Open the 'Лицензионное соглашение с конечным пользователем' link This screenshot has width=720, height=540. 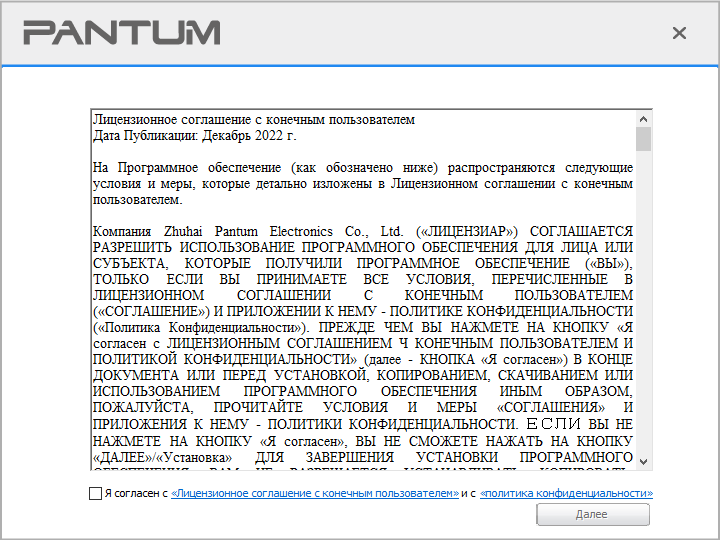[x=315, y=494]
